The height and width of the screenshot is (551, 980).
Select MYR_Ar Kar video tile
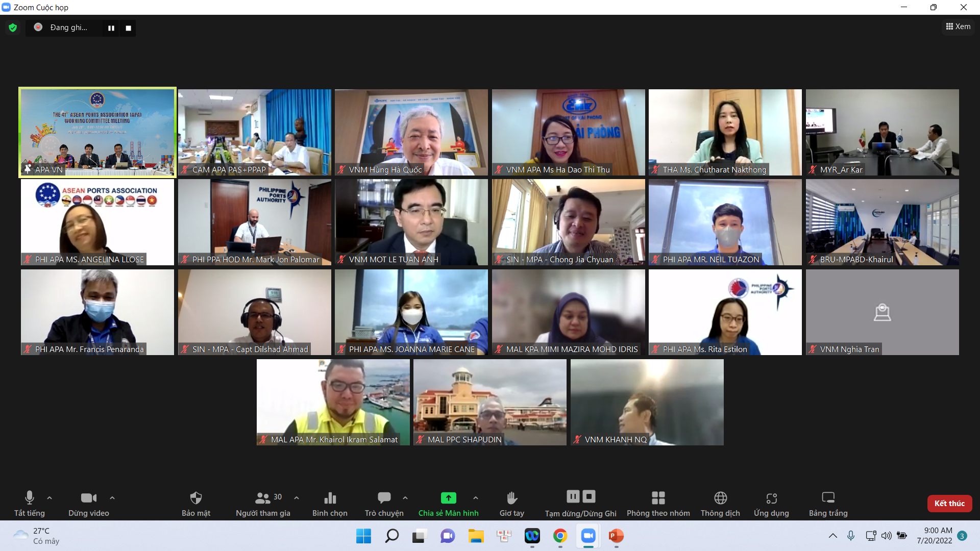coord(883,132)
